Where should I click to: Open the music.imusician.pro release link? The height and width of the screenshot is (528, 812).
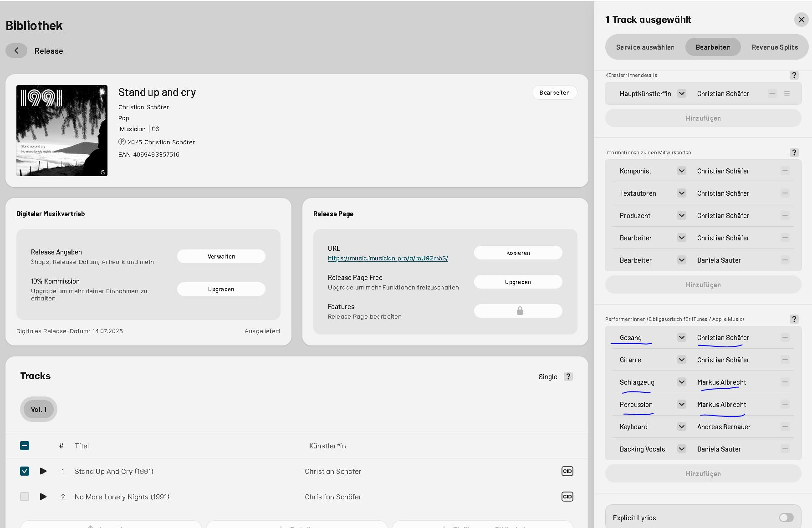coord(388,258)
